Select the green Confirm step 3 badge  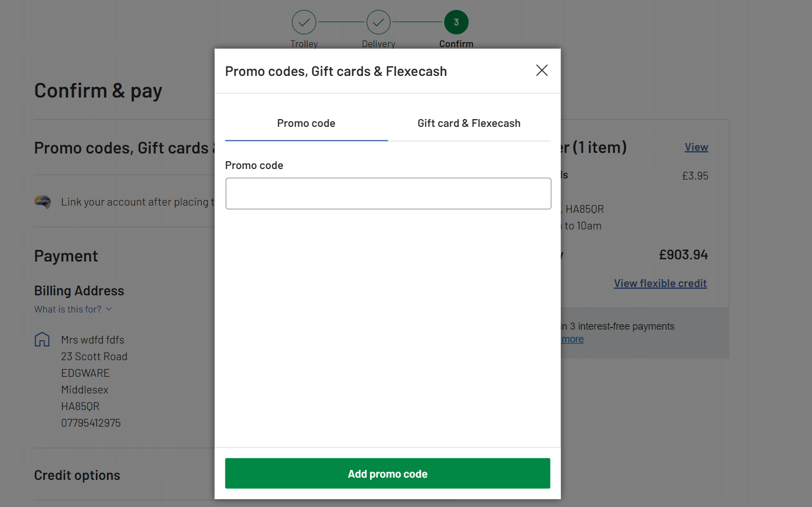456,22
